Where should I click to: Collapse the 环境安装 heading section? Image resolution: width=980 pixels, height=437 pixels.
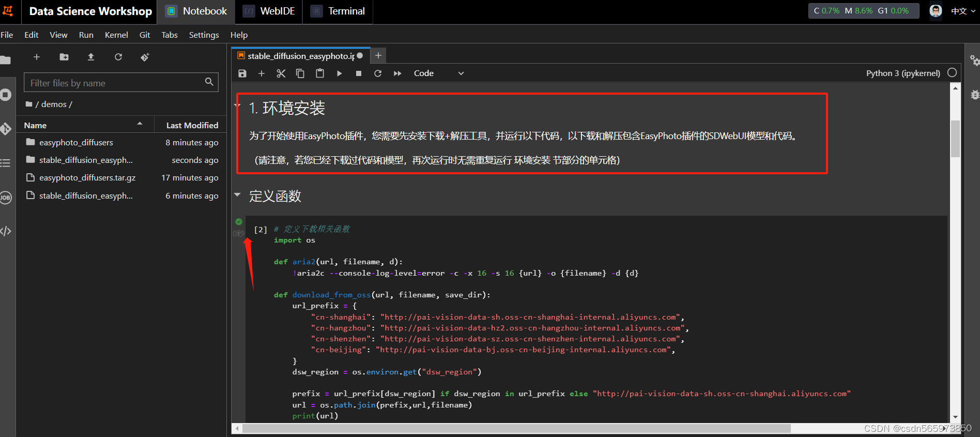(x=237, y=106)
